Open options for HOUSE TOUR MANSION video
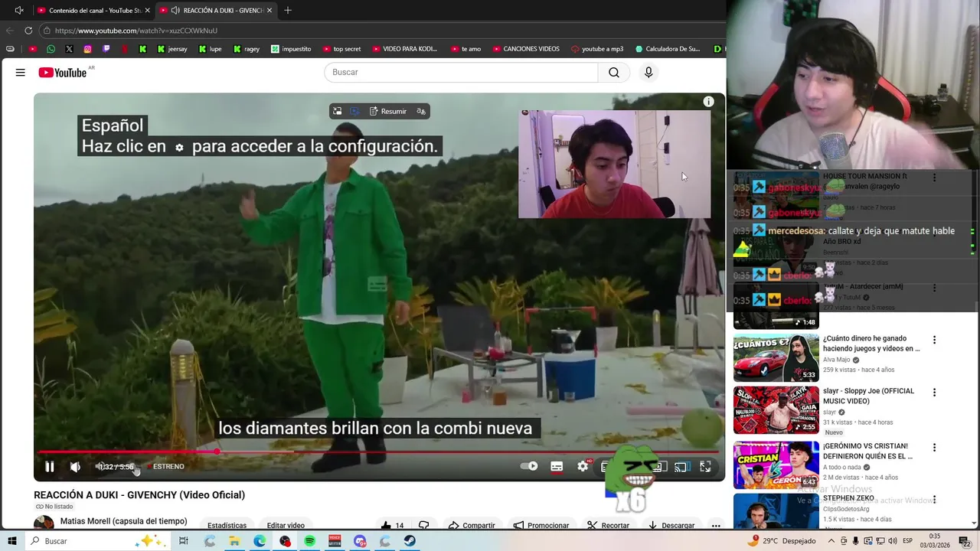 934,178
